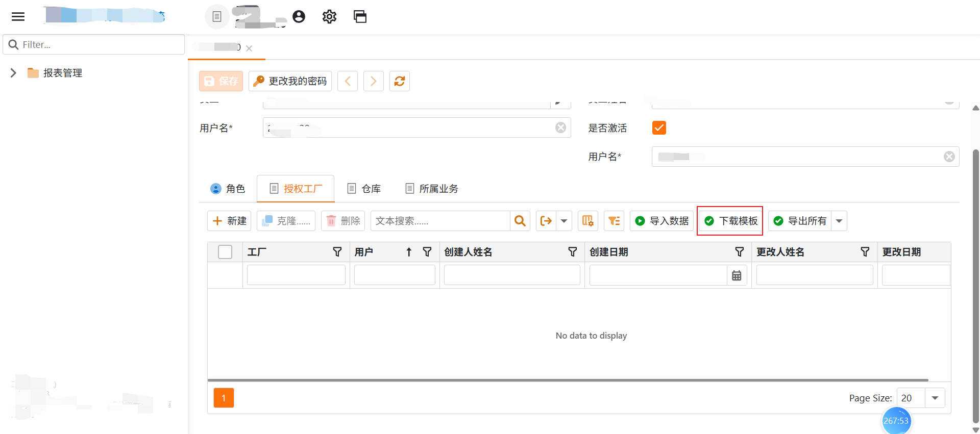Click the 导入数据 import data button
The width and height of the screenshot is (980, 434).
pyautogui.click(x=661, y=221)
